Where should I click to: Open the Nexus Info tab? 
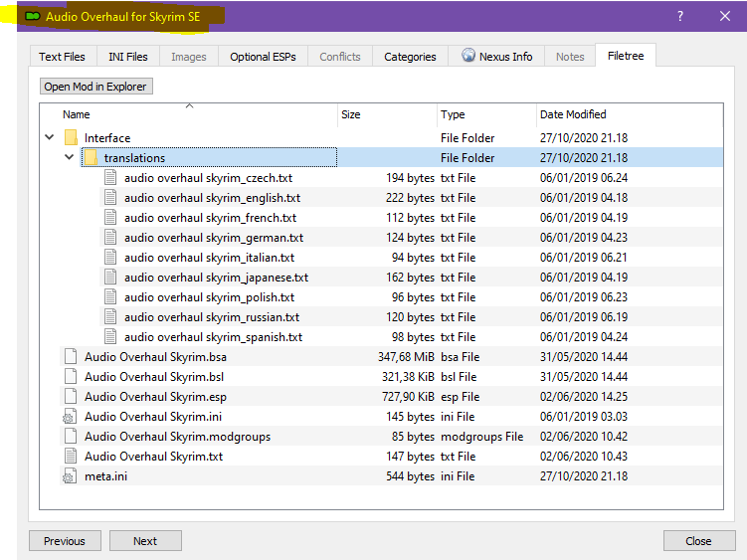(x=497, y=57)
